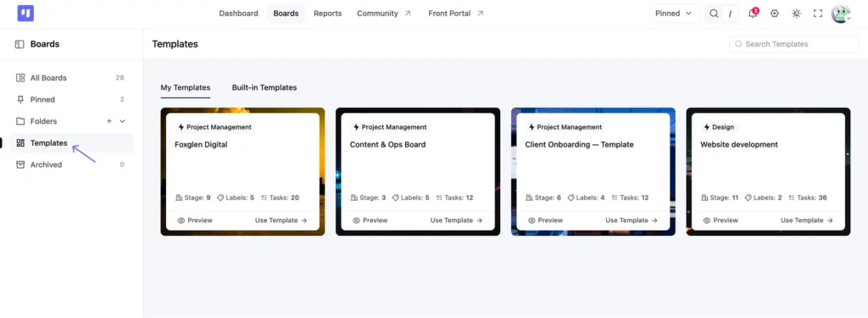
Task: Open the Community external link
Action: point(384,14)
